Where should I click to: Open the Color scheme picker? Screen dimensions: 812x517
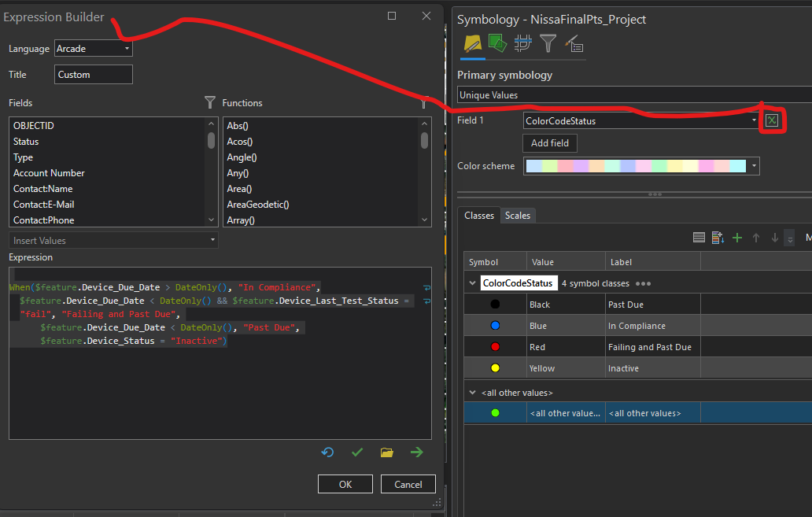pyautogui.click(x=753, y=166)
